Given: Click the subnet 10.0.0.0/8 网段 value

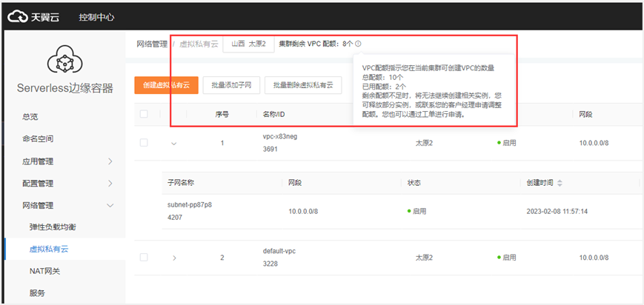Looking at the screenshot, I should point(303,212).
